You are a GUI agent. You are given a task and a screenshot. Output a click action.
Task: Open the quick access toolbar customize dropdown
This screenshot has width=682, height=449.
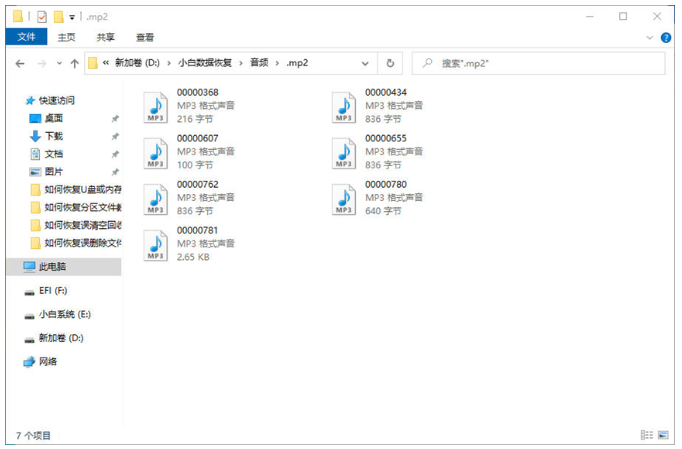(73, 17)
